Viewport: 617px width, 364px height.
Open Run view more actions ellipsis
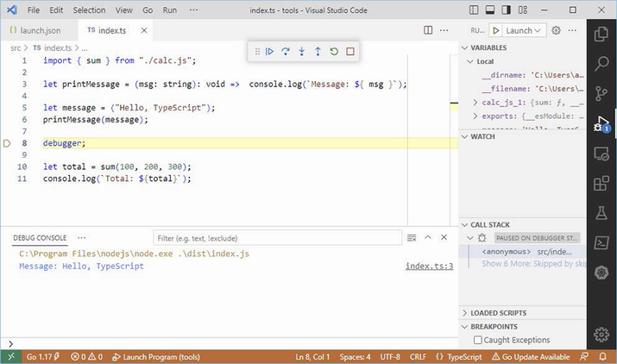coord(572,30)
